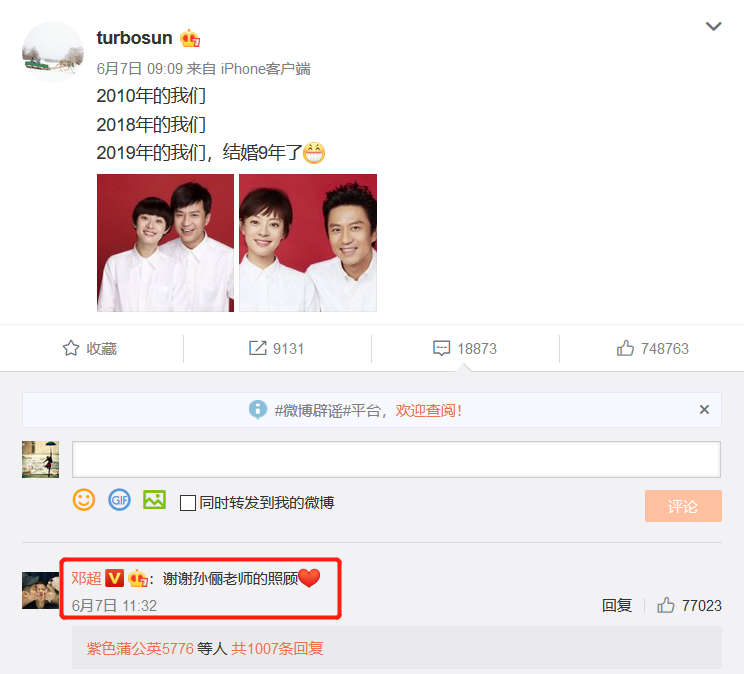744x674 pixels.
Task: Reply to 邓超's comment via 回复
Action: (x=616, y=605)
